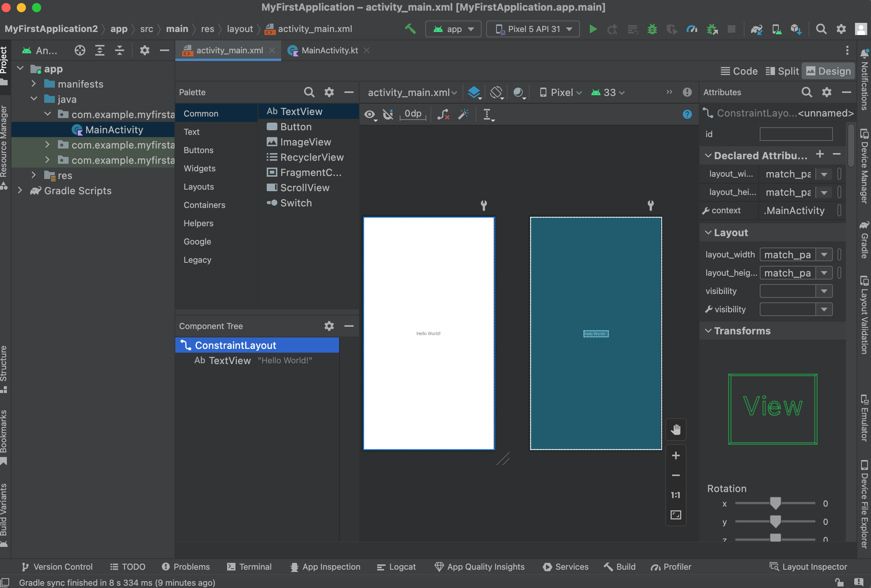Open app run configuration dropdown
871x588 pixels.
pyautogui.click(x=453, y=29)
